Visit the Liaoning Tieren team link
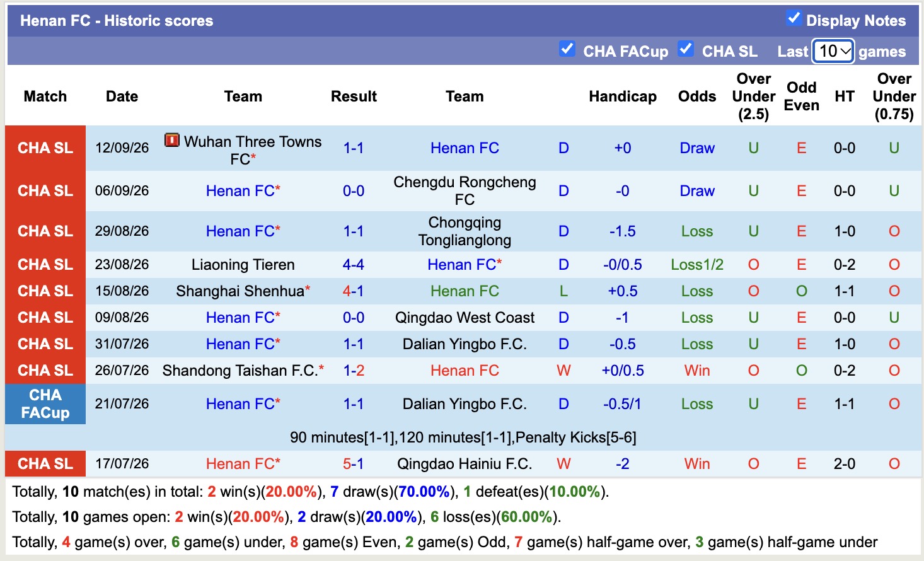The height and width of the screenshot is (561, 924). (243, 265)
